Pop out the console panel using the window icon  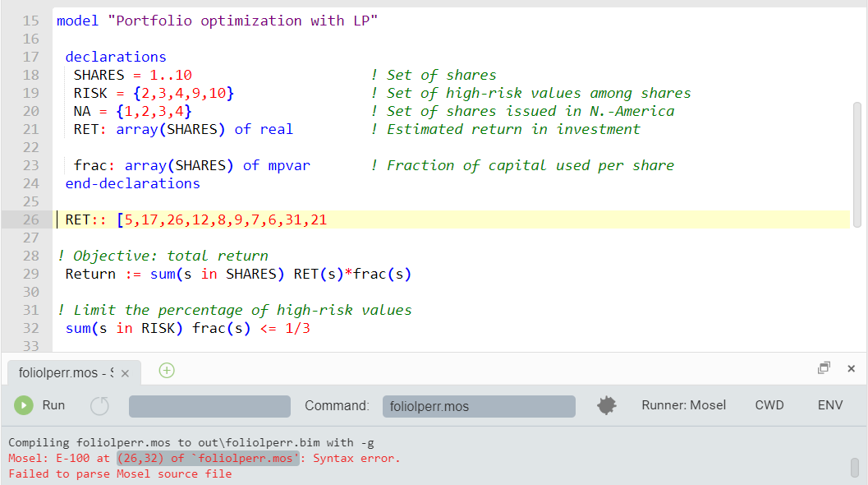click(x=824, y=368)
